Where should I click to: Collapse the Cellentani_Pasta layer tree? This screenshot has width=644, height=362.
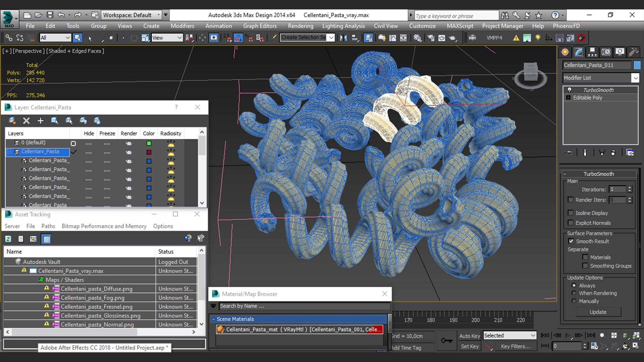pyautogui.click(x=9, y=152)
